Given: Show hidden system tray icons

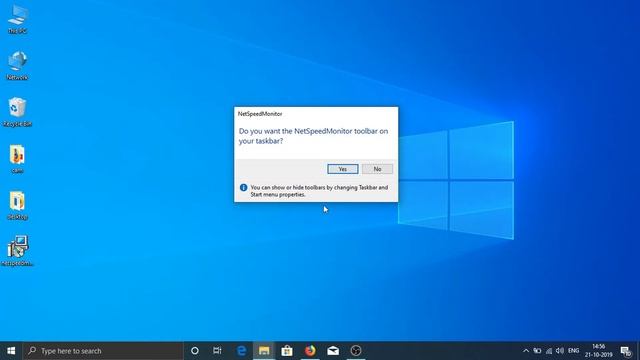Looking at the screenshot, I should (x=526, y=351).
